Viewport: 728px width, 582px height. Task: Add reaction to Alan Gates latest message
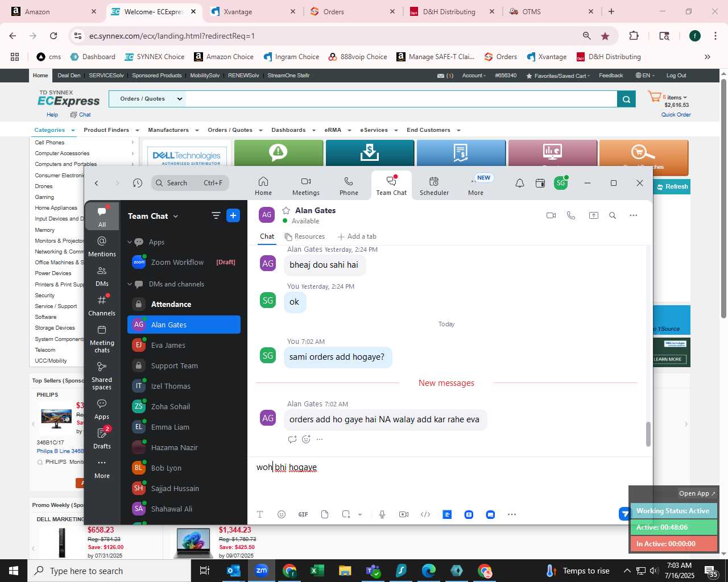point(306,439)
